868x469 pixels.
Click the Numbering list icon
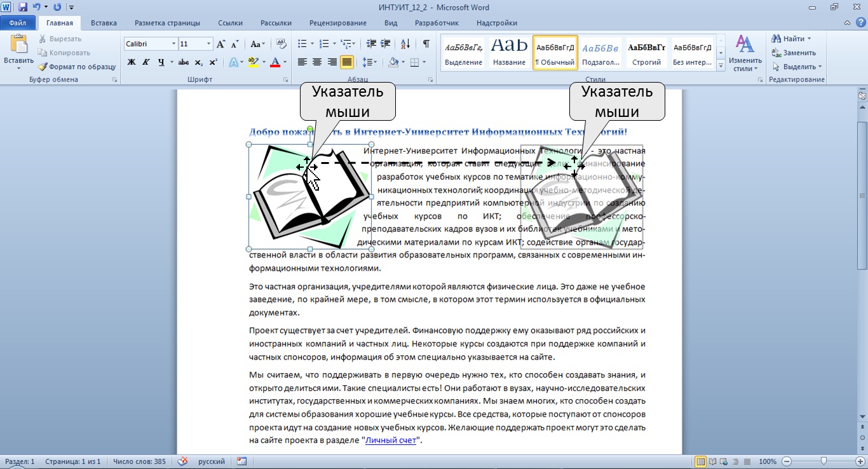[x=324, y=44]
